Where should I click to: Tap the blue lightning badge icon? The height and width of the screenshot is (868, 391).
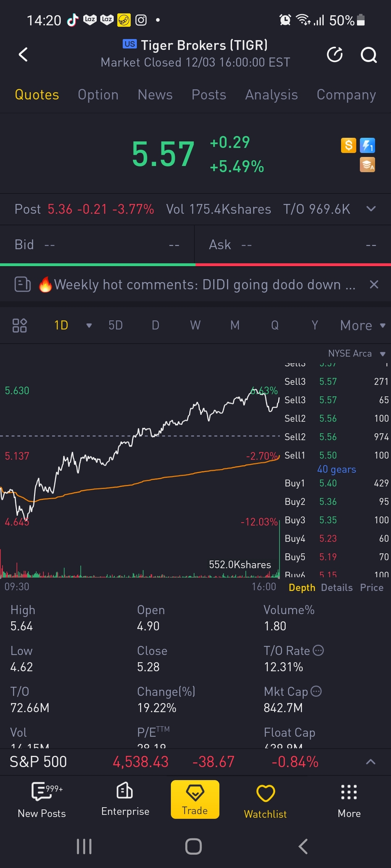click(367, 145)
